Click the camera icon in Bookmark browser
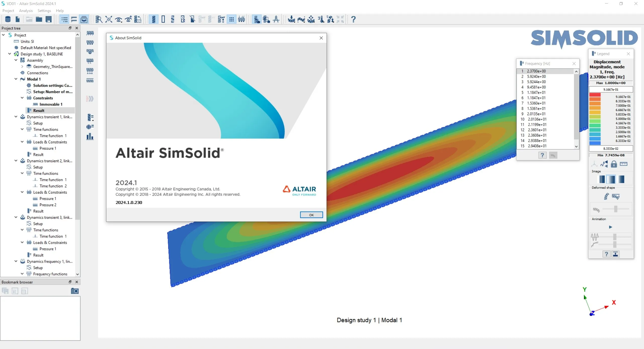The height and width of the screenshot is (349, 644). [75, 291]
